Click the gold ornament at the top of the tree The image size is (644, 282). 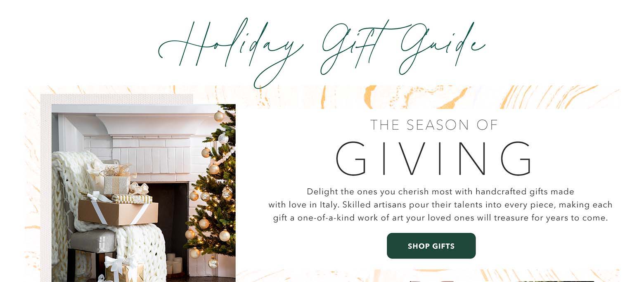[x=219, y=116]
